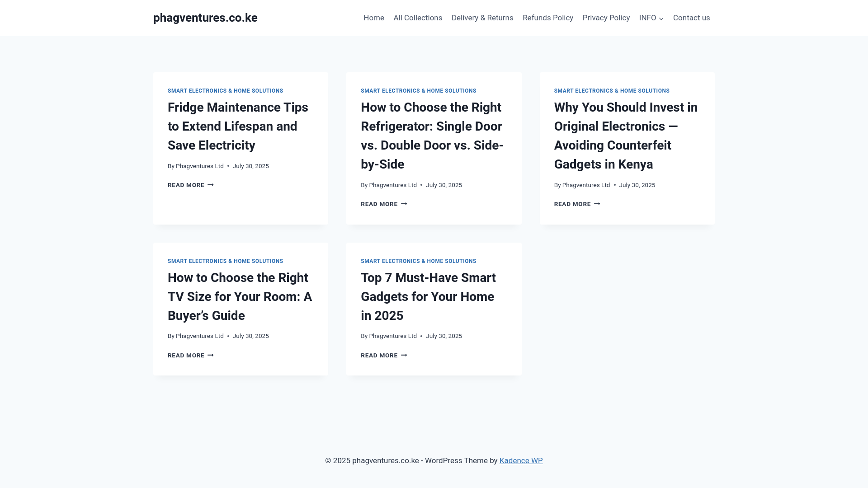Screen dimensions: 868x488
Task: Click Read More under Fridge Maintenance Tips
Action: (191, 185)
